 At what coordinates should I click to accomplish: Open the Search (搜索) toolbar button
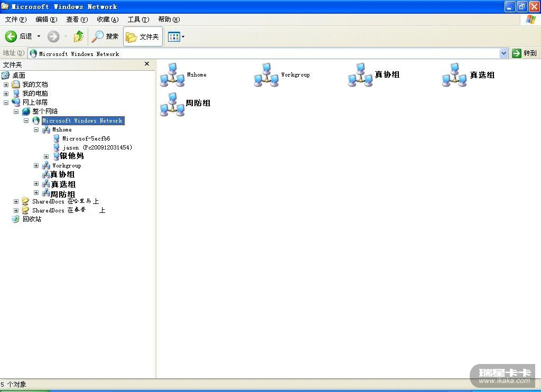pyautogui.click(x=105, y=36)
